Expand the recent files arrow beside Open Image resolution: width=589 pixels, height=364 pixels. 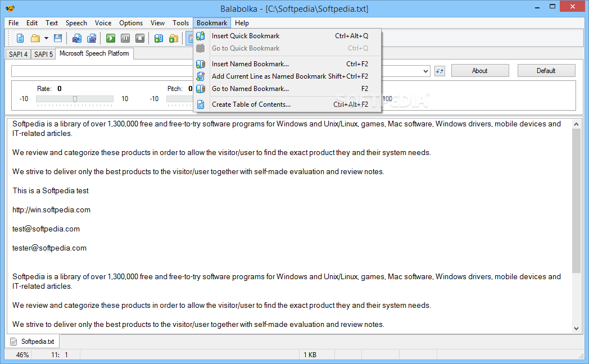(x=46, y=38)
